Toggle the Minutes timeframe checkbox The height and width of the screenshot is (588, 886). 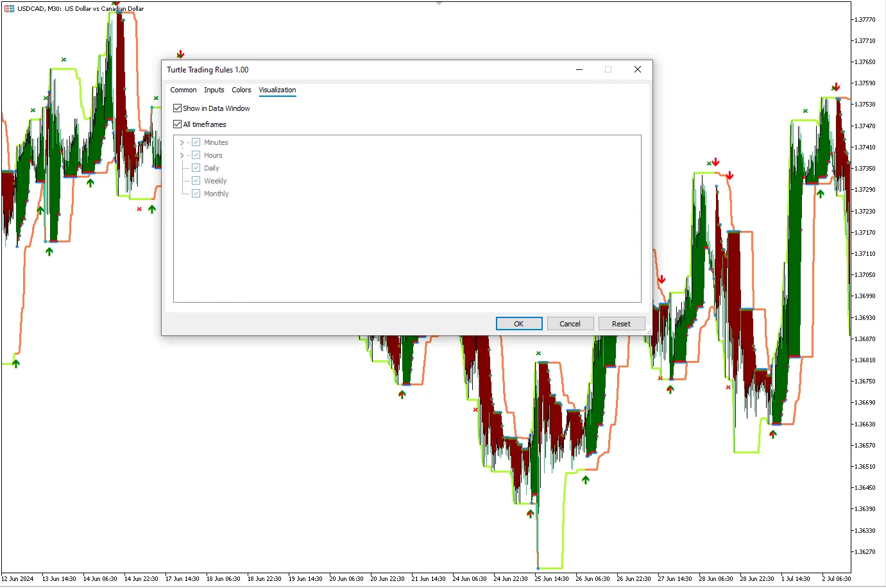196,142
